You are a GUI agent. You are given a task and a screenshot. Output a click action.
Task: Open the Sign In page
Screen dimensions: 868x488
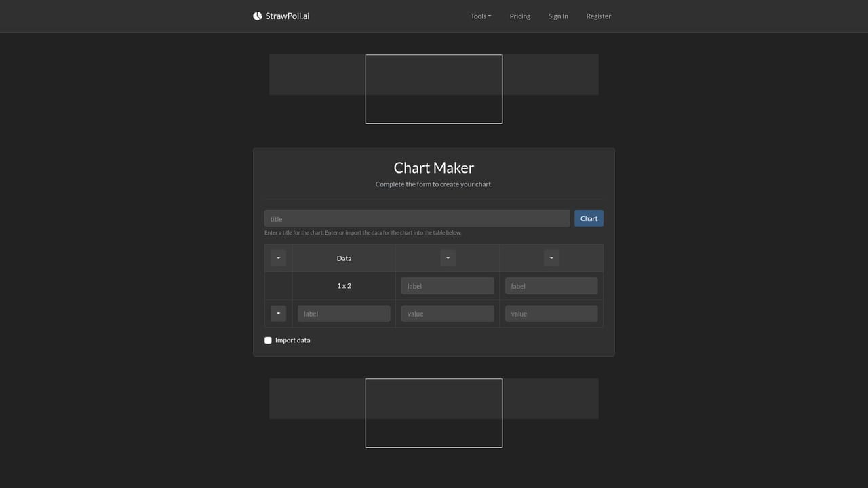point(558,16)
